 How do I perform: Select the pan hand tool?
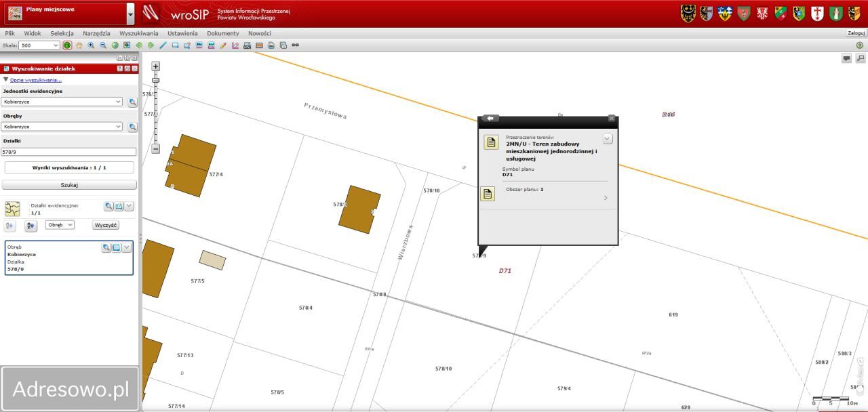pyautogui.click(x=79, y=45)
